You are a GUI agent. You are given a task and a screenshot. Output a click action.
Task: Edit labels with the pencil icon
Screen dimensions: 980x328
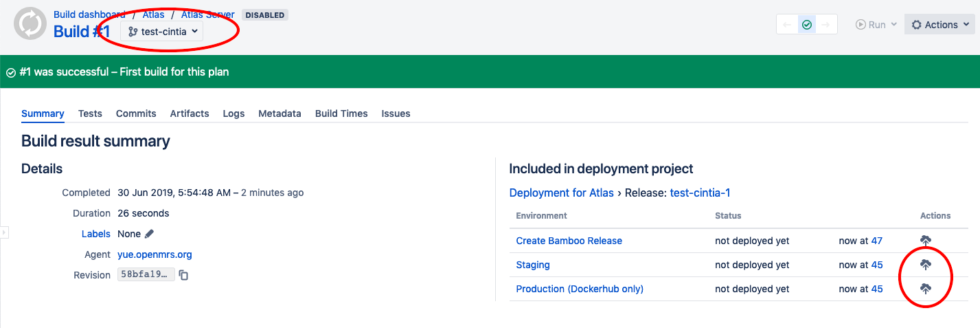(x=149, y=234)
